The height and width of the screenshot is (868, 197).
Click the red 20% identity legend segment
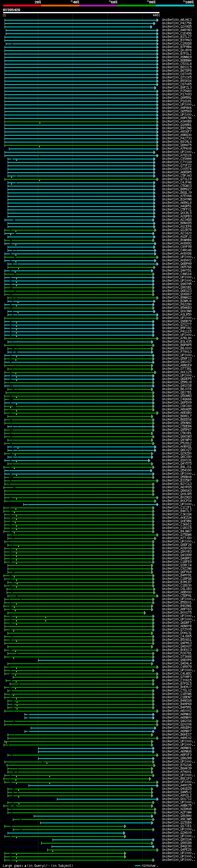(x=22, y=6)
